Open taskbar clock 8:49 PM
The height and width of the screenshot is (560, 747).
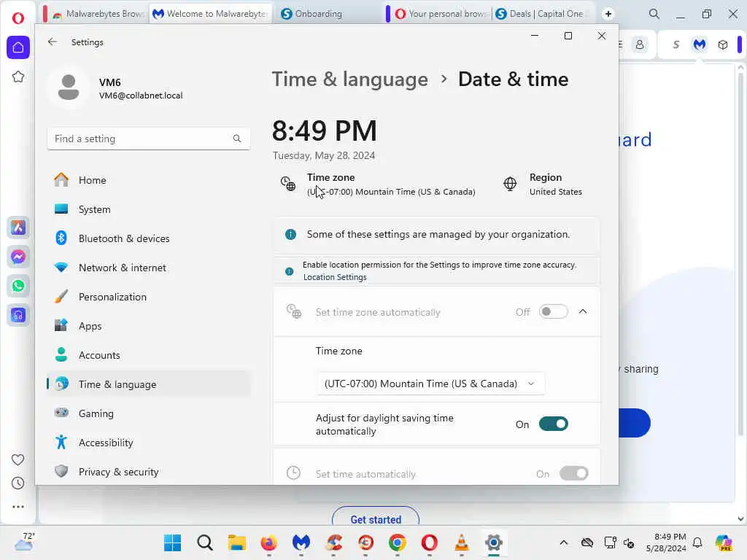coord(666,542)
